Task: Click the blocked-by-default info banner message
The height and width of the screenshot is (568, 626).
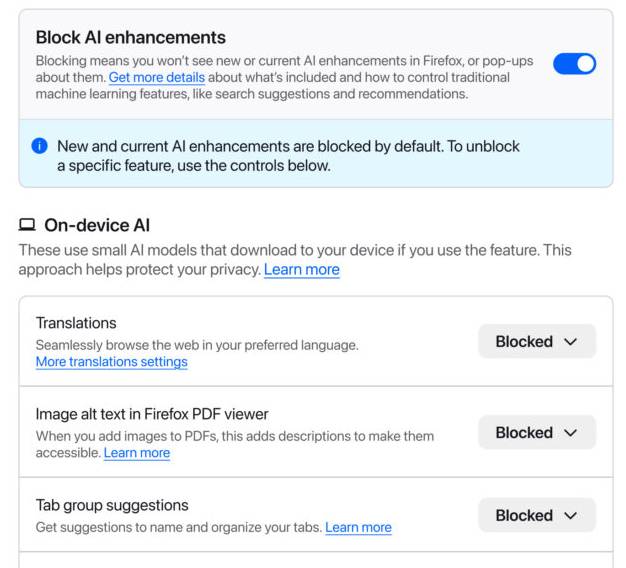Action: tap(288, 155)
